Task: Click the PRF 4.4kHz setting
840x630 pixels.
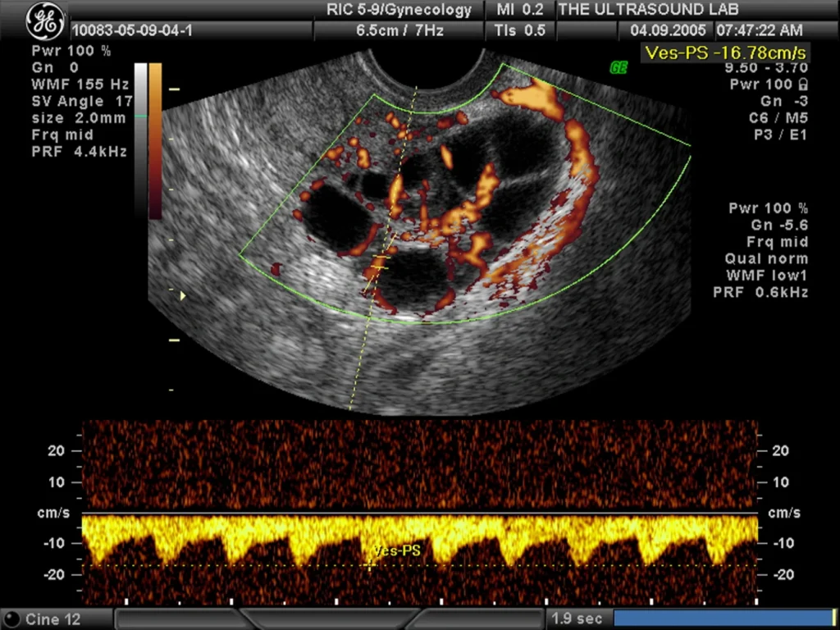Action: [x=80, y=152]
